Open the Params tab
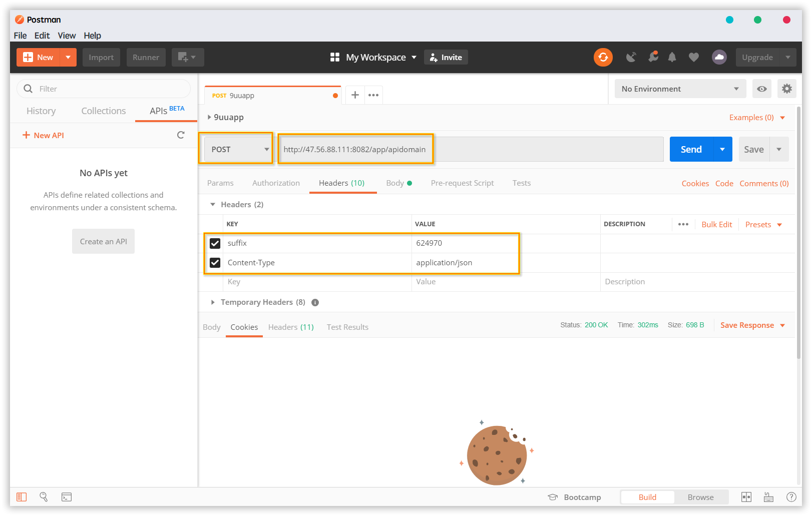812x516 pixels. point(220,183)
